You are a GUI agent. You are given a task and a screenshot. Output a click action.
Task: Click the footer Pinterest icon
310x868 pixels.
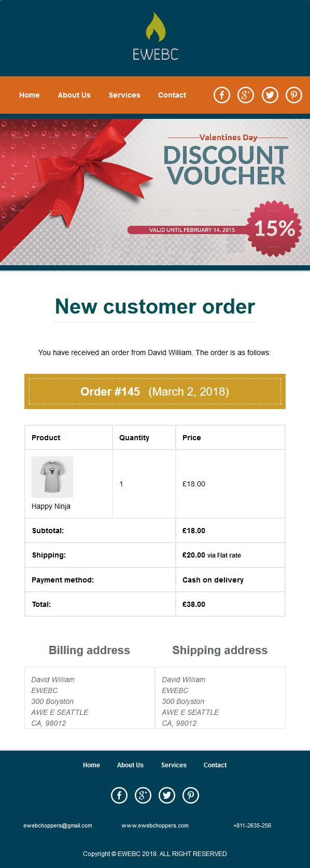click(x=191, y=795)
